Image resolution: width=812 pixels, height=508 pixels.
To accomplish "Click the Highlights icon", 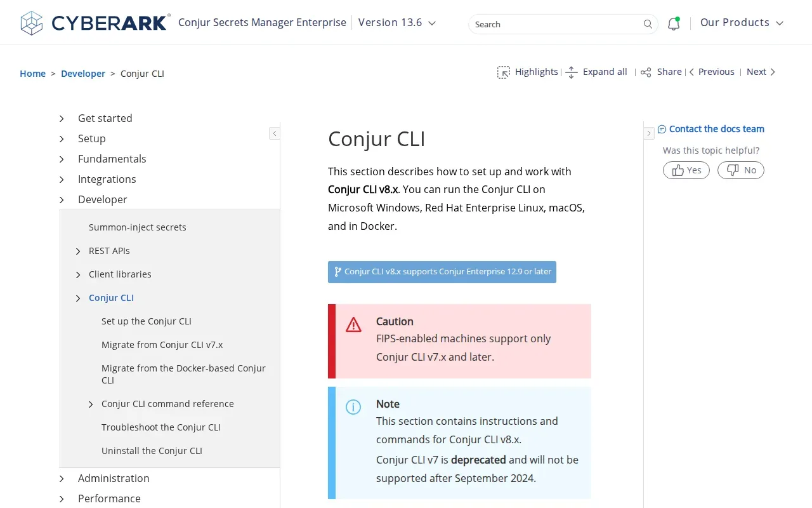I will (x=504, y=72).
